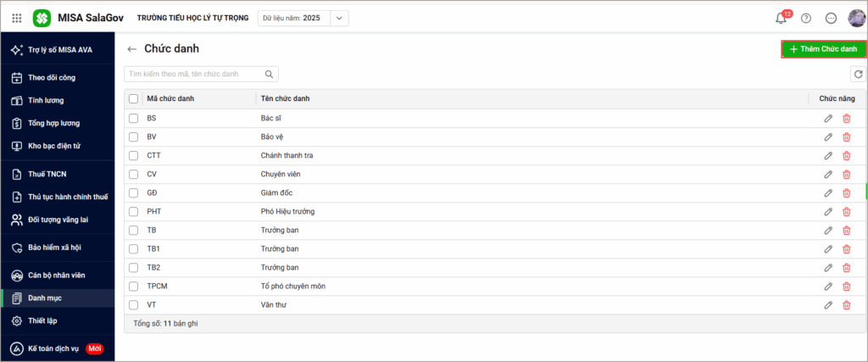The width and height of the screenshot is (868, 362).
Task: Tick the select-all checkbox in table header
Action: click(133, 98)
